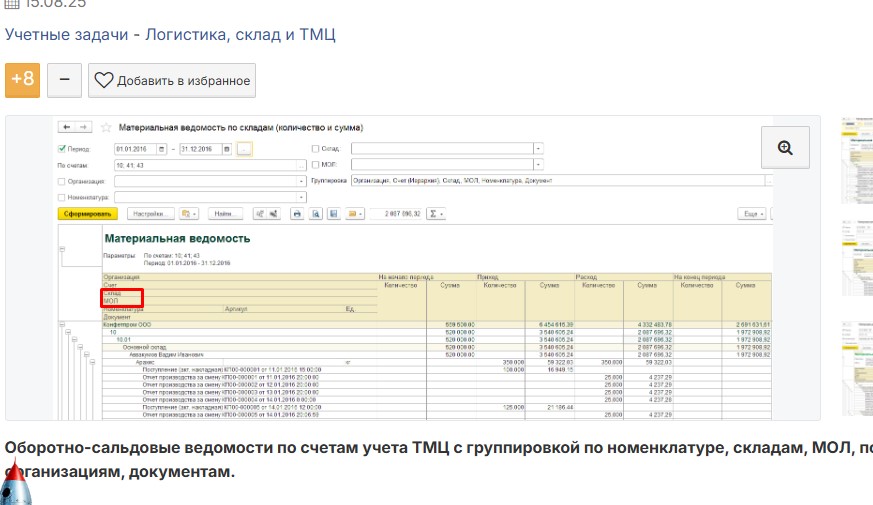Open the МОЛ dropdown list

[538, 165]
